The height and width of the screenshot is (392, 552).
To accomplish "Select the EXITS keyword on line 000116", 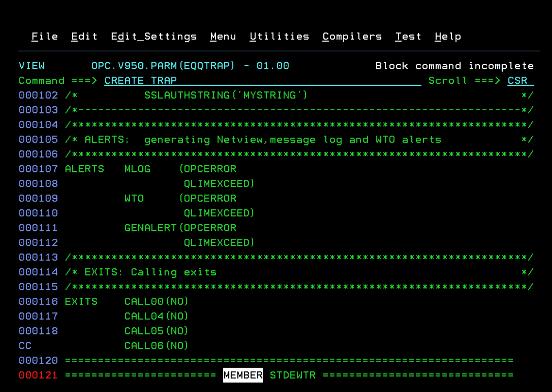I will 81,301.
